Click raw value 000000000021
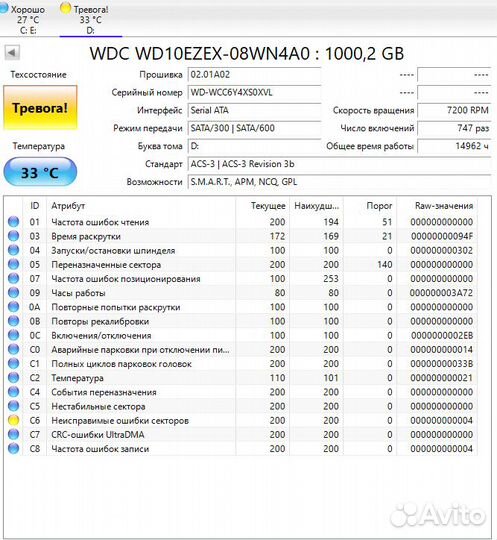The height and width of the screenshot is (540, 497). [442, 378]
